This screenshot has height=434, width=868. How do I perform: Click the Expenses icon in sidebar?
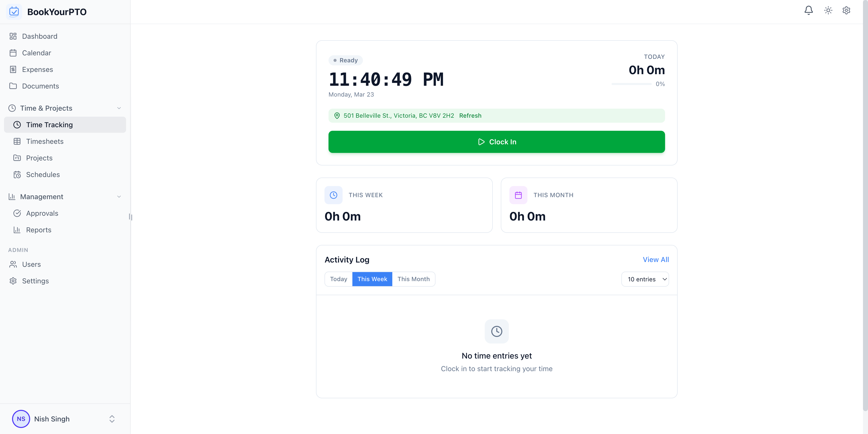coord(14,69)
